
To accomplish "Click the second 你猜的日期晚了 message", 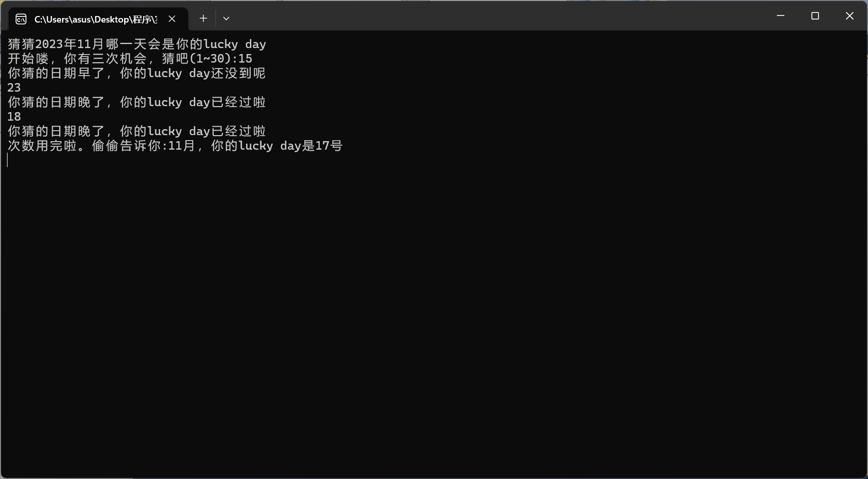I will tap(56, 131).
